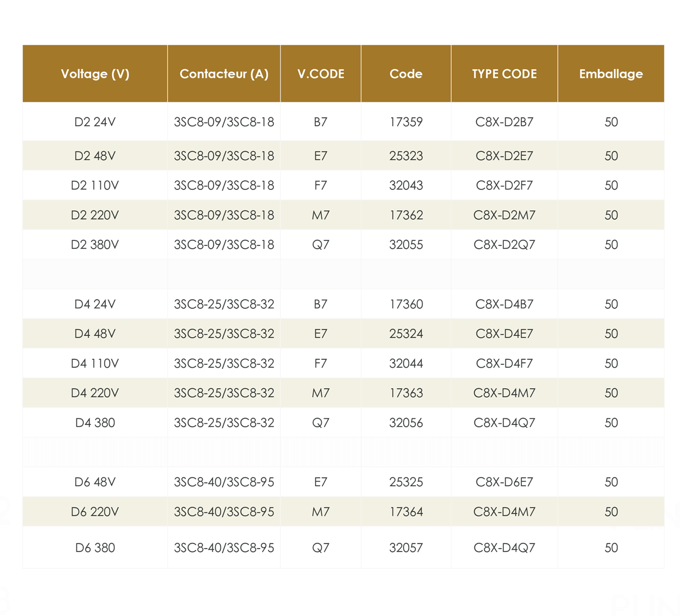Click code 17360
The width and height of the screenshot is (680, 616).
406,304
